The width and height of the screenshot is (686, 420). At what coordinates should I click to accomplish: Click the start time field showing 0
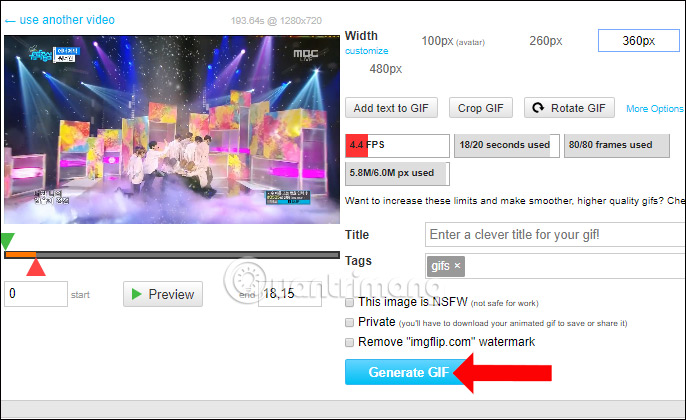coord(36,294)
